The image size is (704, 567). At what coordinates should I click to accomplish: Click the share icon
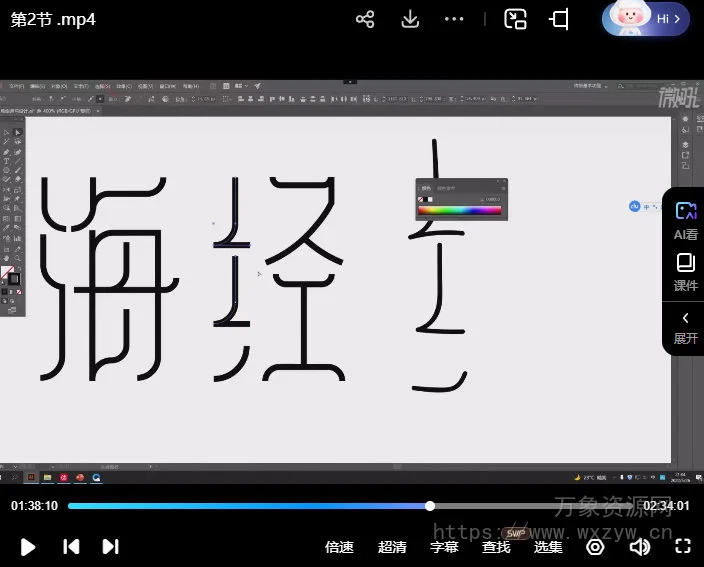tap(365, 19)
